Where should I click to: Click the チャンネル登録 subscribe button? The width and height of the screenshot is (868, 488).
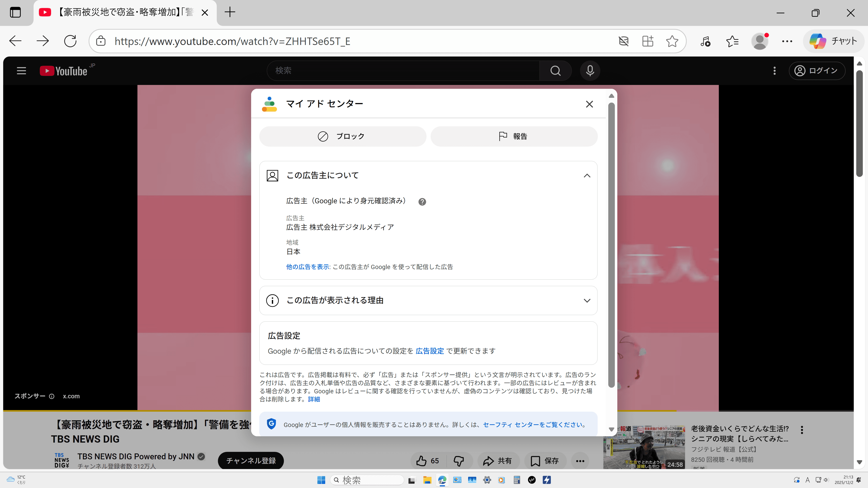point(251,461)
